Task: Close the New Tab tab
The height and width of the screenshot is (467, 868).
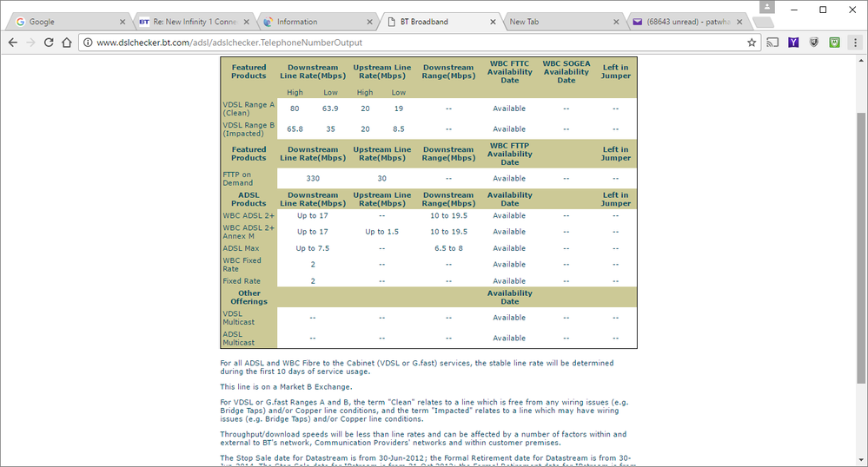Action: tap(616, 22)
